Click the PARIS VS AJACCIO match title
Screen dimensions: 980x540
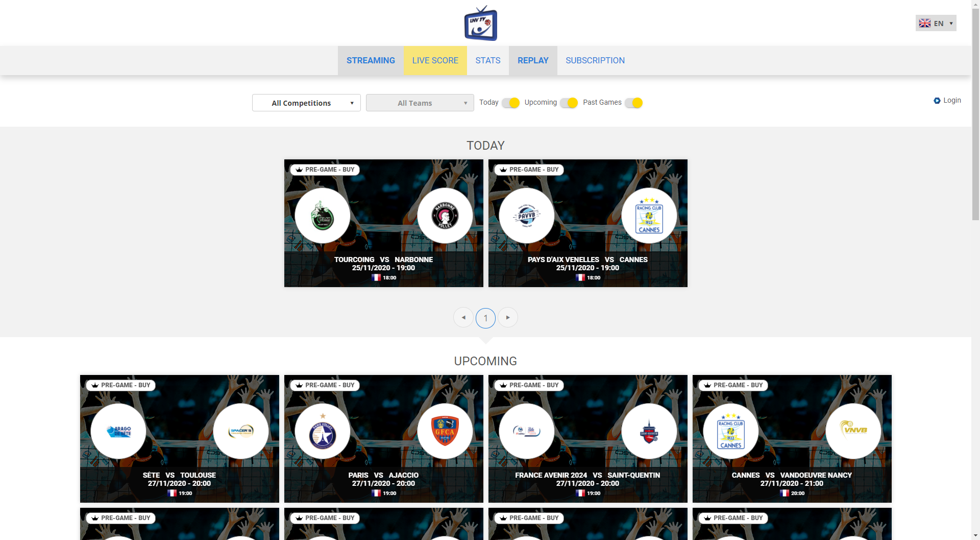pyautogui.click(x=383, y=475)
